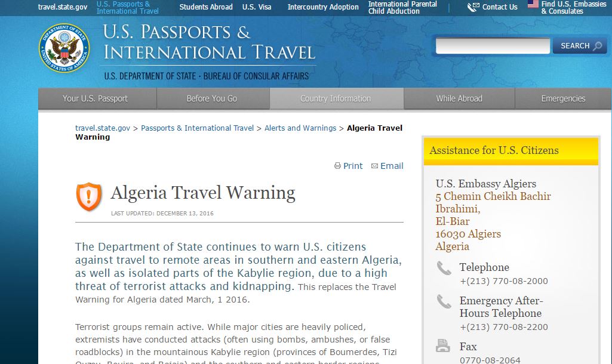The image size is (612, 364).
Task: Click the Algeria Travel Warning heading
Action: (203, 193)
